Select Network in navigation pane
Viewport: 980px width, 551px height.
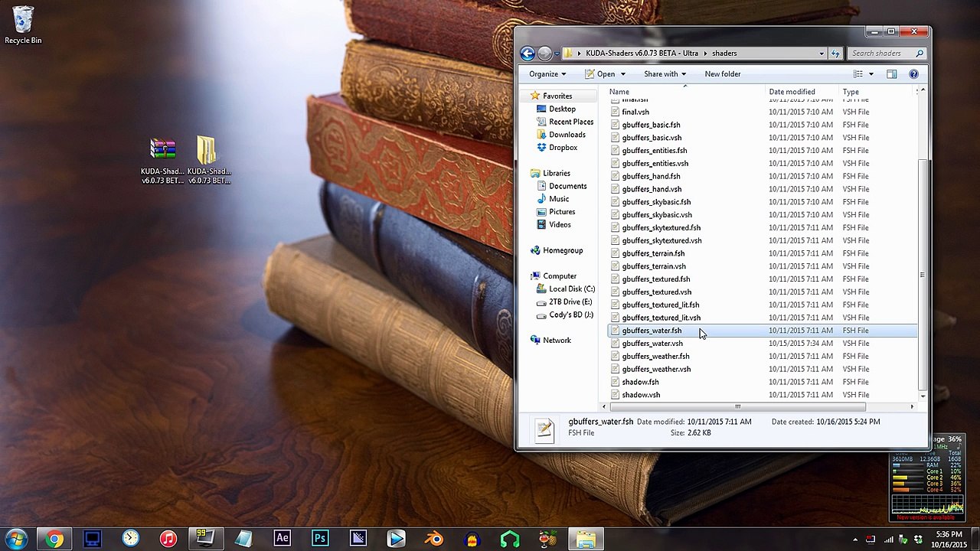[557, 341]
